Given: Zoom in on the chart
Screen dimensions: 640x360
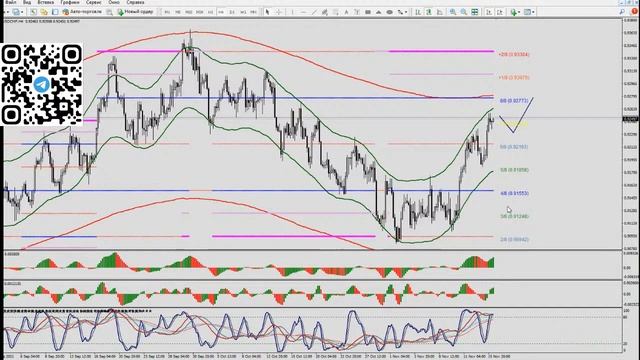Looking at the screenshot, I should pyautogui.click(x=453, y=12).
